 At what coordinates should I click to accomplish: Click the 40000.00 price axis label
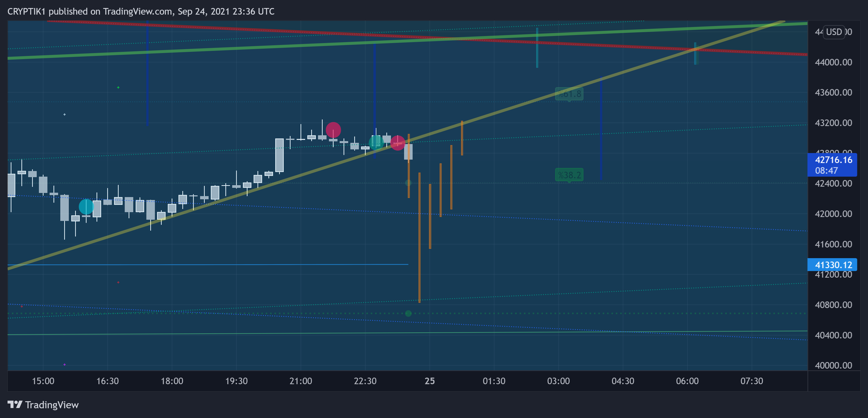click(833, 365)
